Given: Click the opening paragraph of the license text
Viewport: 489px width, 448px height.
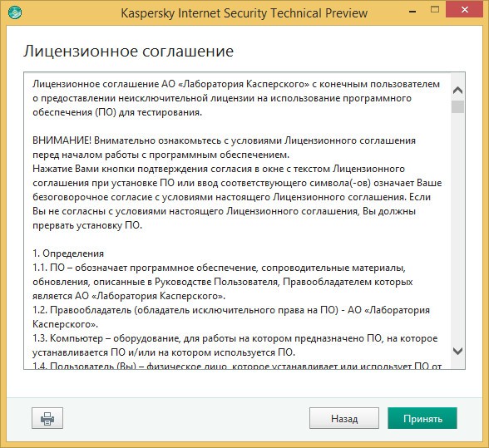Looking at the screenshot, I should tap(236, 98).
